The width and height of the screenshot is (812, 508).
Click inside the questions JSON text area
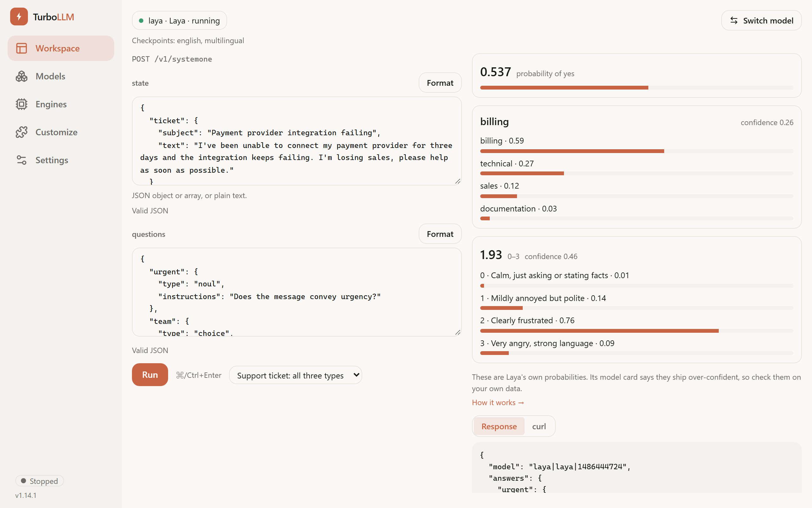[297, 292]
